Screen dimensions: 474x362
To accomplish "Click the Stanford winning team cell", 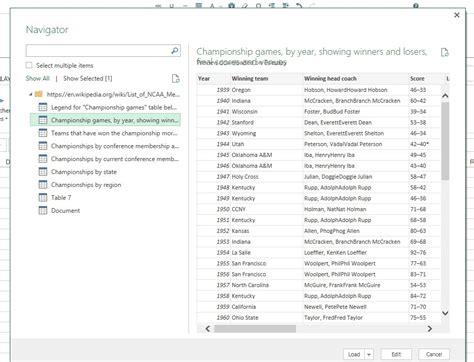I will point(266,122).
